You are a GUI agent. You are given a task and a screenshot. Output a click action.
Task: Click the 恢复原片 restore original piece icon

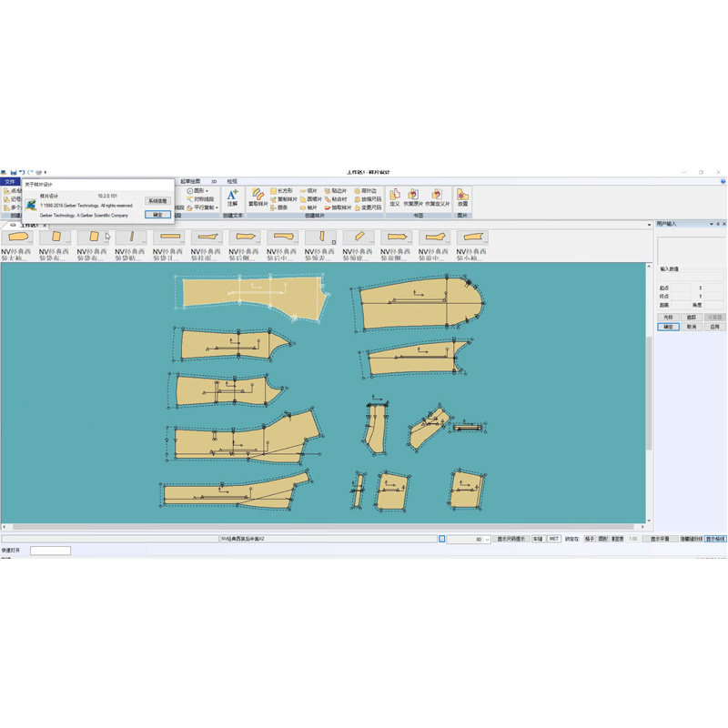pyautogui.click(x=413, y=198)
